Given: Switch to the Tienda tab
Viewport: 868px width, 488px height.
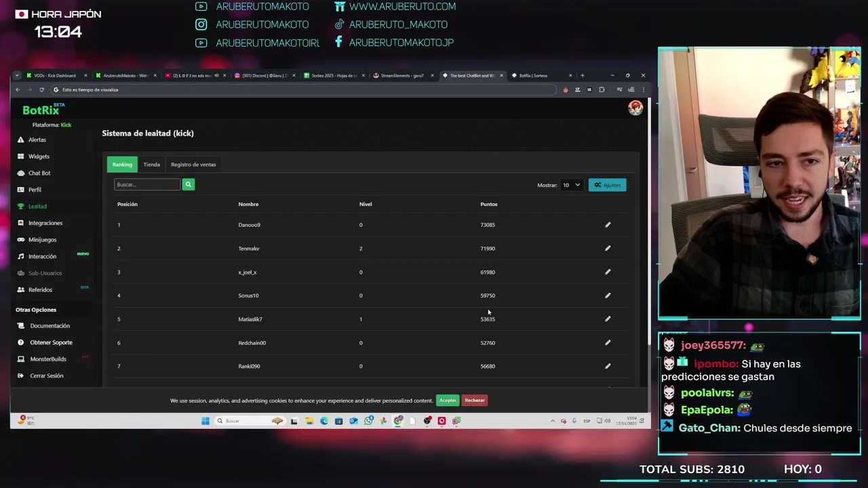Looking at the screenshot, I should tap(151, 165).
